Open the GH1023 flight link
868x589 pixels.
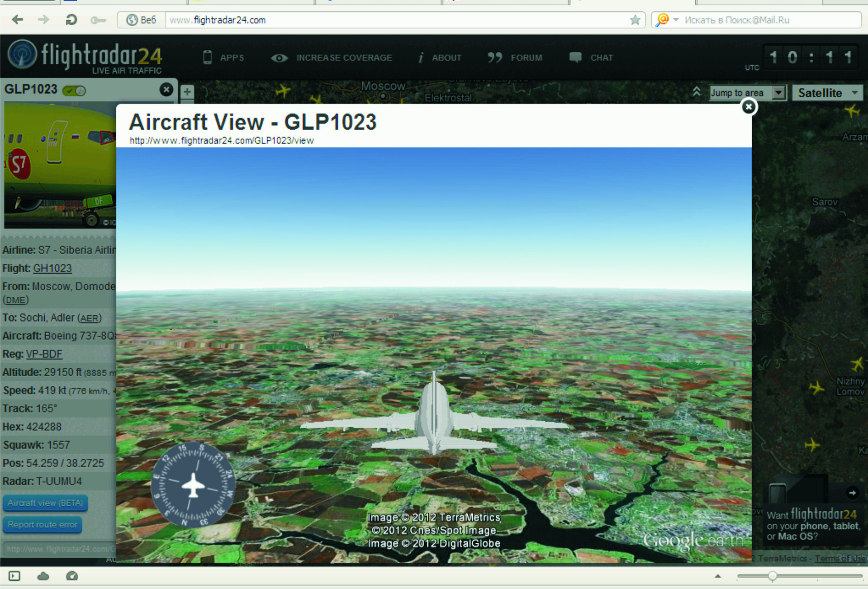pos(52,268)
